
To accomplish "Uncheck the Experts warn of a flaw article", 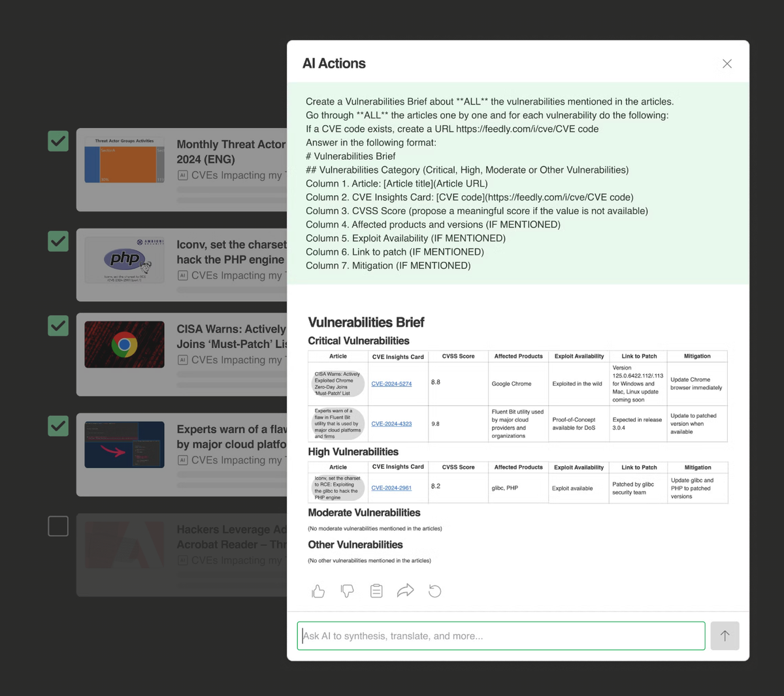I will [58, 426].
